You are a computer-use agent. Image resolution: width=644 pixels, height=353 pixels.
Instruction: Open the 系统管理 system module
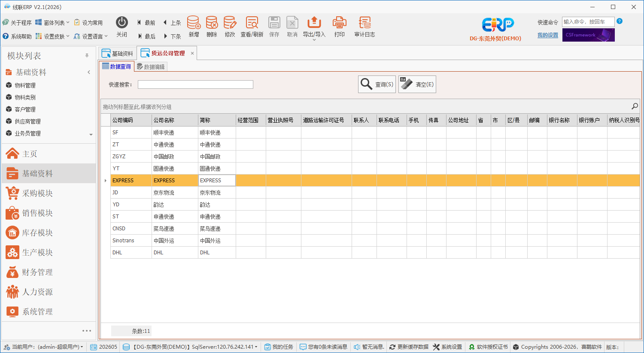point(49,311)
